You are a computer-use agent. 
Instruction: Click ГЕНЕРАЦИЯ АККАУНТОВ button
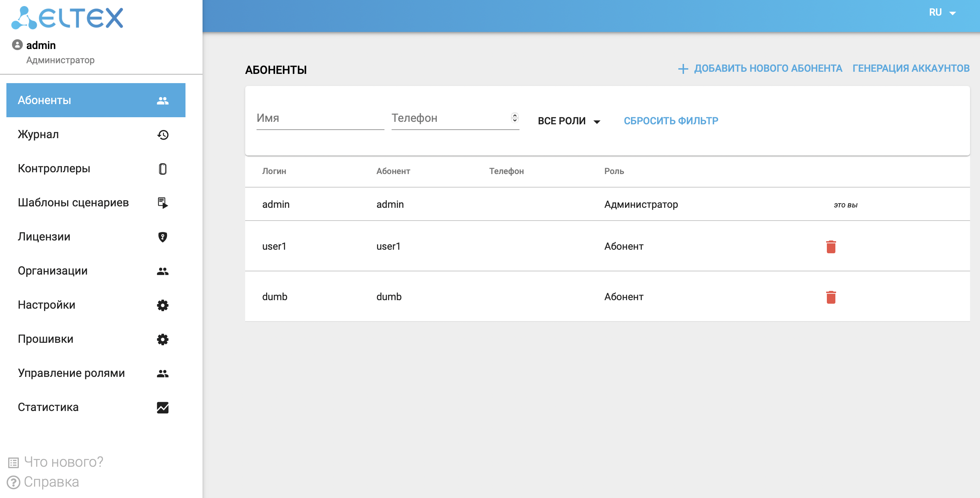coord(910,69)
